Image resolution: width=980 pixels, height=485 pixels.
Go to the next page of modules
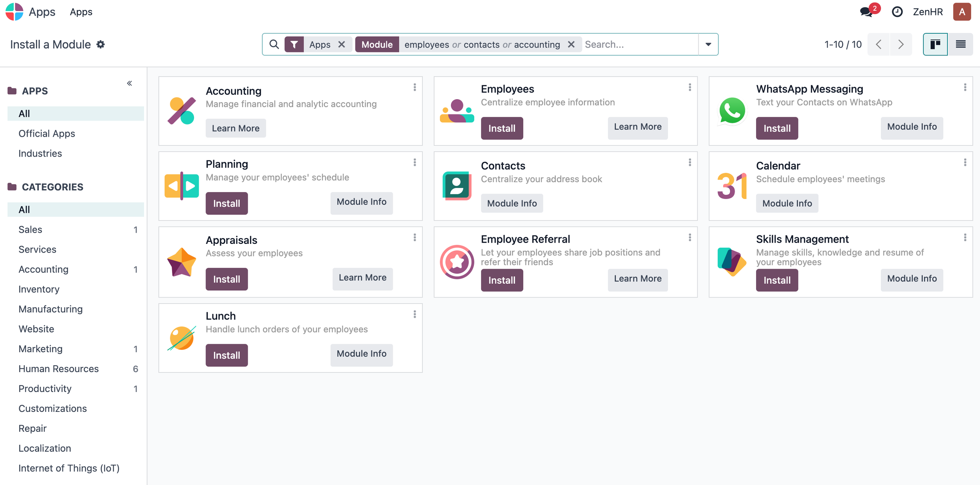(x=901, y=44)
